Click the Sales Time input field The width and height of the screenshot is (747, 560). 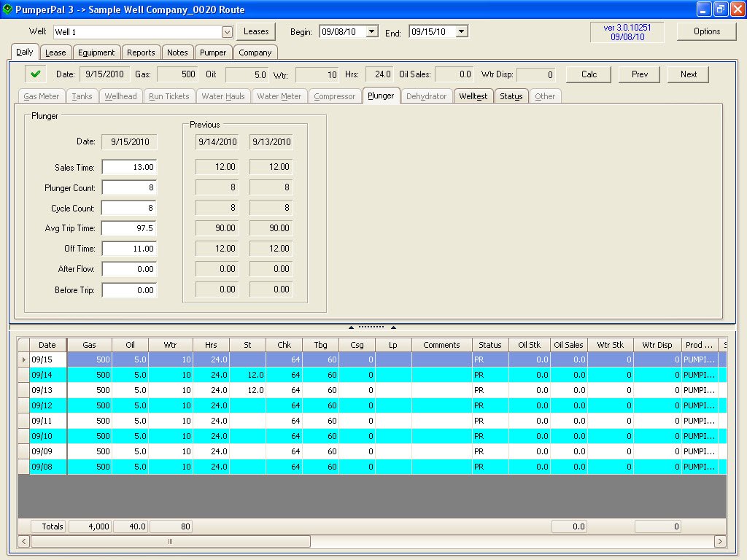coord(129,167)
